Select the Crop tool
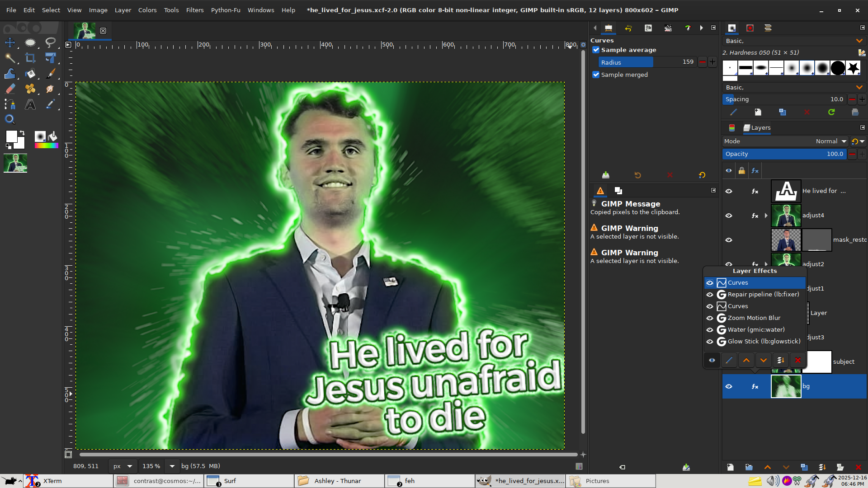 point(30,58)
